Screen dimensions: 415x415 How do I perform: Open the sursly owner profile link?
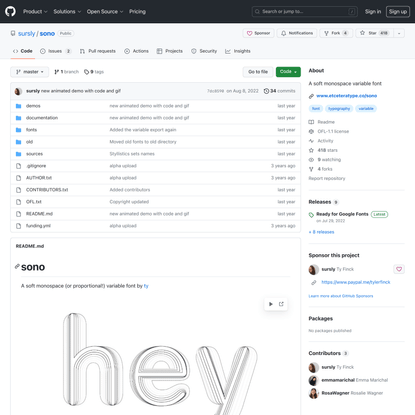(26, 33)
